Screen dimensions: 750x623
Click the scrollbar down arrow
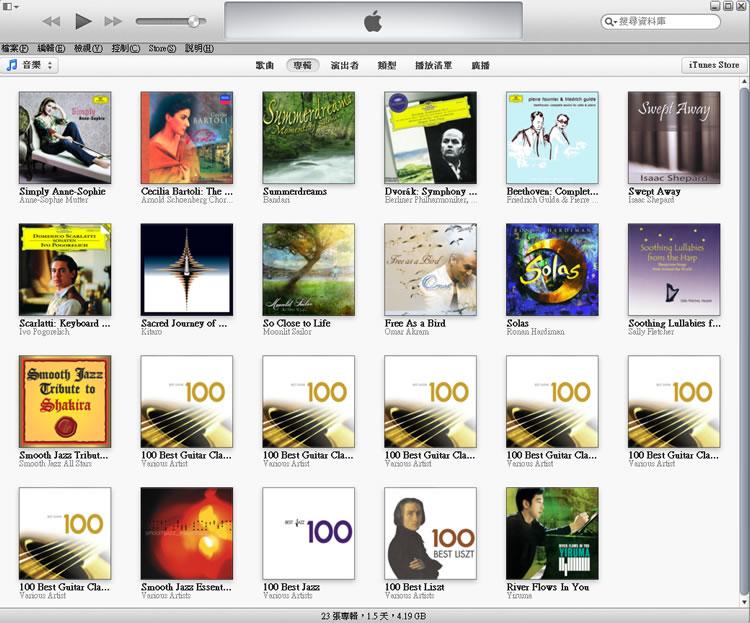point(744,602)
